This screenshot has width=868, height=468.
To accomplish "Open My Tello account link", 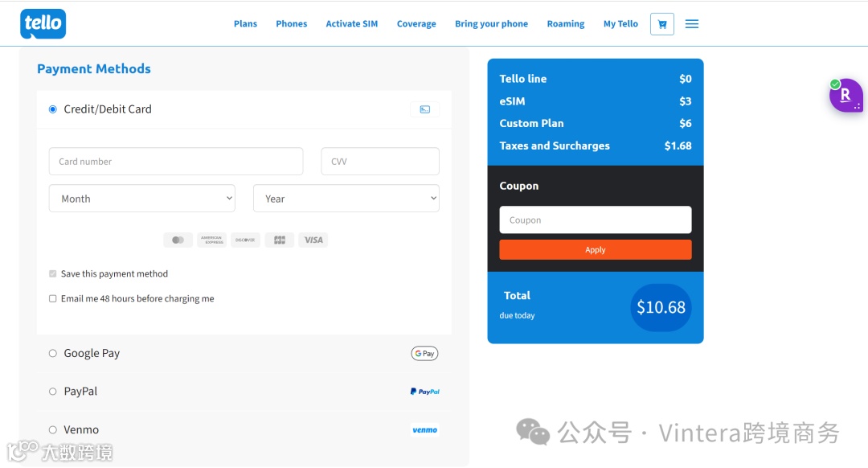I will pyautogui.click(x=620, y=24).
